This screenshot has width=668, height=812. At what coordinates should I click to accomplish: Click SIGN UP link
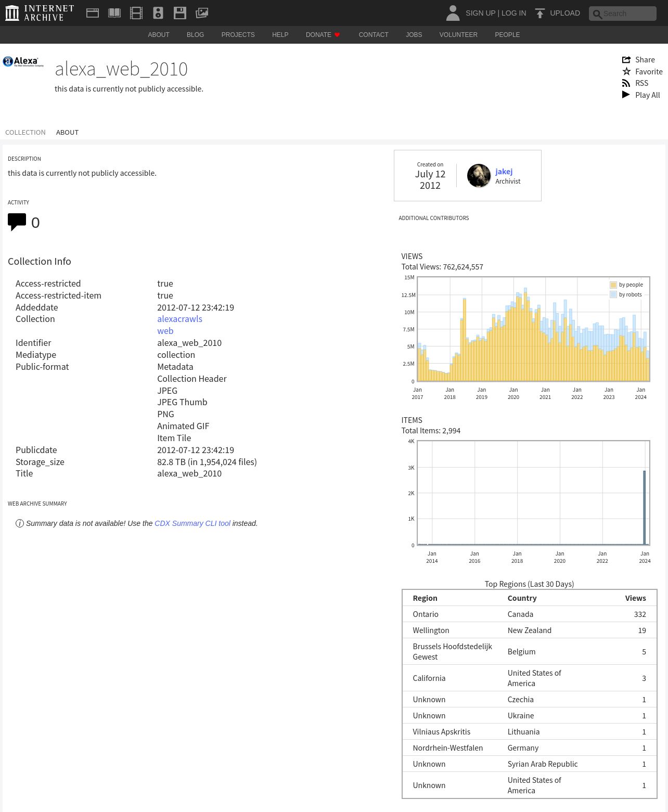pyautogui.click(x=480, y=13)
